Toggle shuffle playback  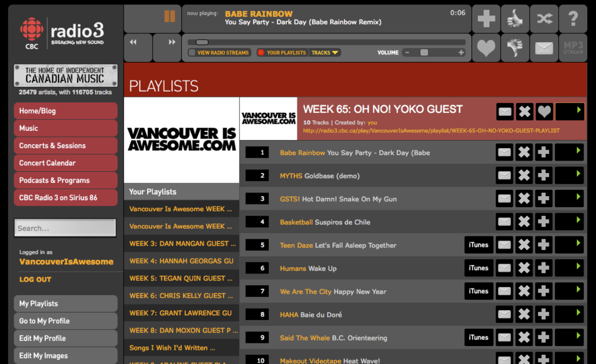point(544,18)
